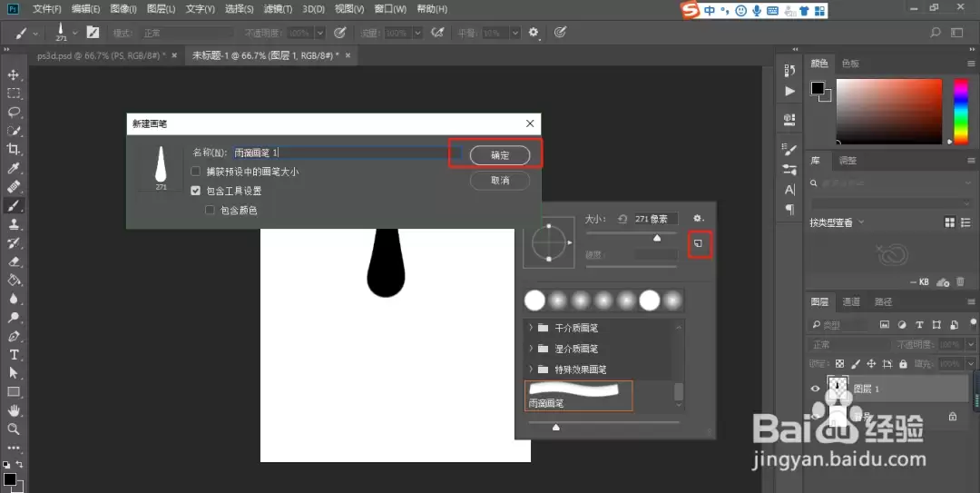Enable the 包含颜色 checkbox
Viewport: 980px width, 493px height.
[210, 211]
